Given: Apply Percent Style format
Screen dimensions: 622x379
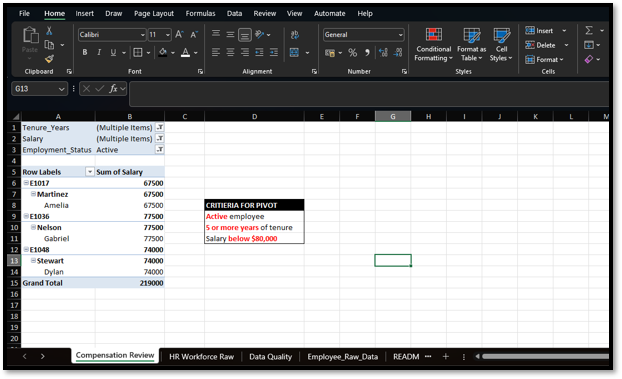Looking at the screenshot, I should 352,53.
